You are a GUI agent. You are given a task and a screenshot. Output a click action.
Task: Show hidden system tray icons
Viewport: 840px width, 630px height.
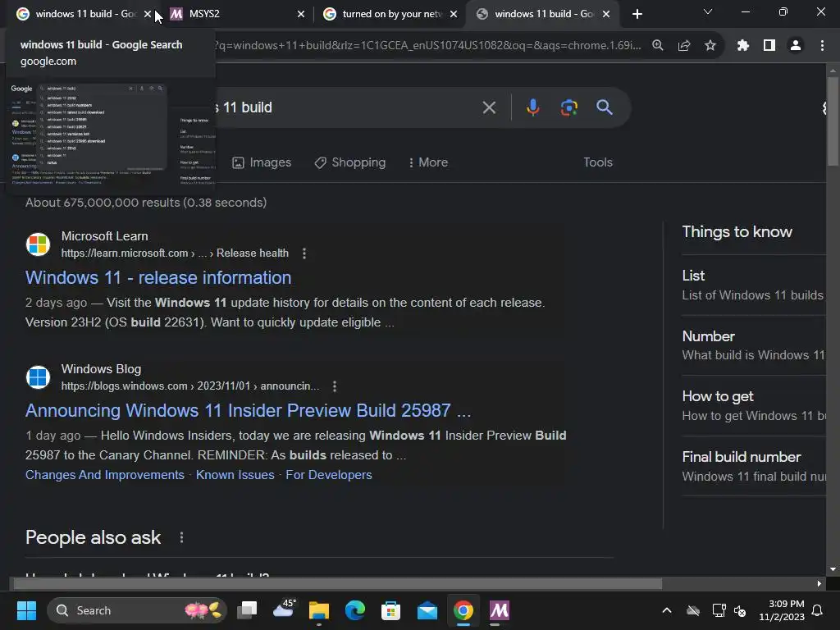[667, 610]
